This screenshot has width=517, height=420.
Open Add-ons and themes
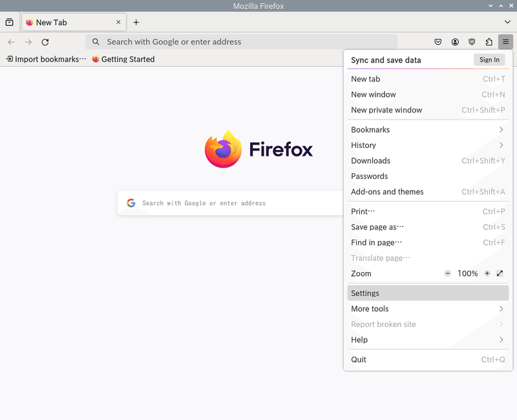point(428,192)
